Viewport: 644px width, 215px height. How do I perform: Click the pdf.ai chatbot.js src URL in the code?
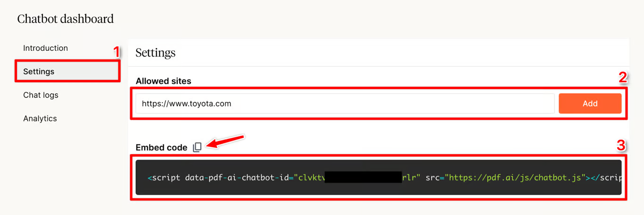coord(515,178)
